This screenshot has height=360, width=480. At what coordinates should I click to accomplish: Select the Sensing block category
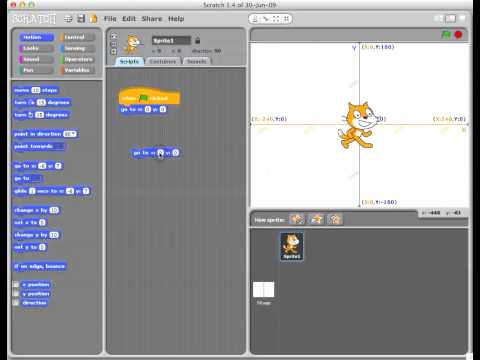tap(77, 48)
